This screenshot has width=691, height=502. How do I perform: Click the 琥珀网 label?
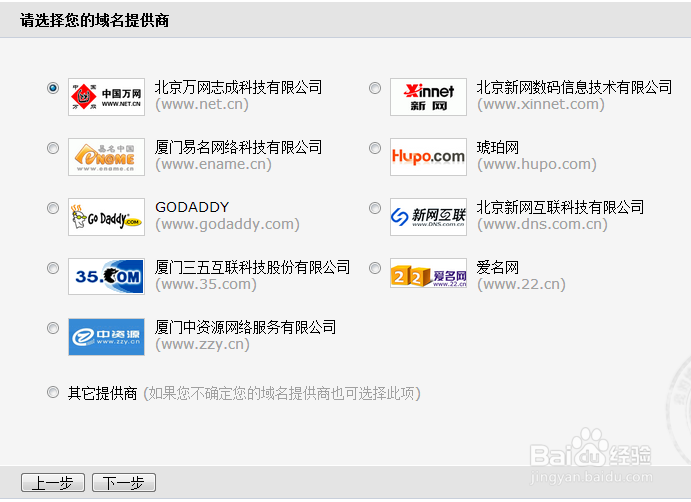pos(498,147)
